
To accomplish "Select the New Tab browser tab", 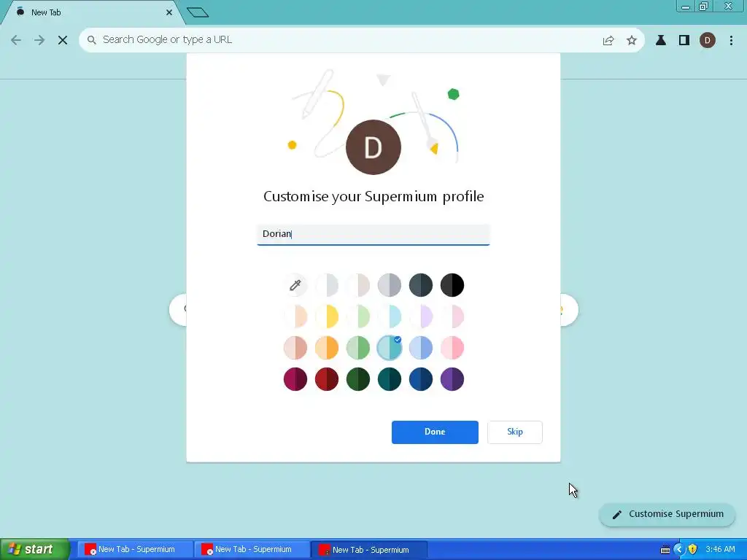I will tap(93, 12).
